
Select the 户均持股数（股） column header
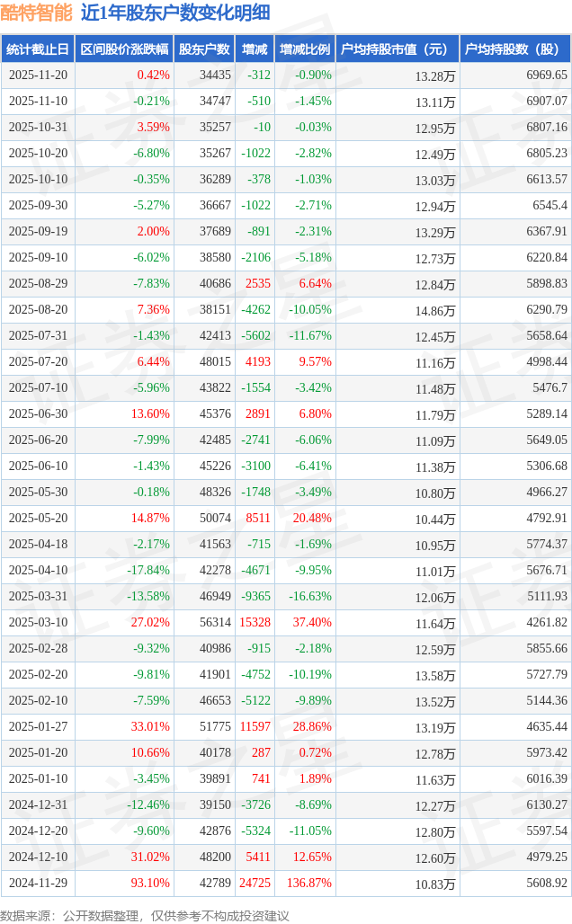click(x=514, y=49)
